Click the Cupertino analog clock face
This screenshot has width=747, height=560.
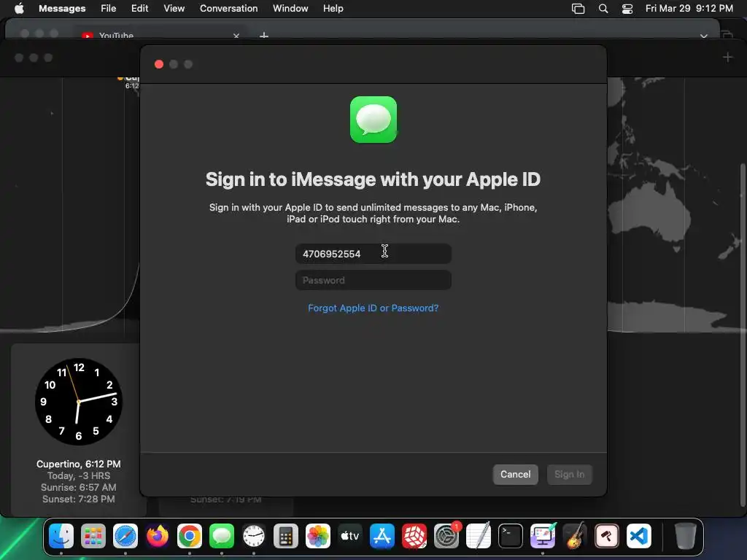(79, 402)
